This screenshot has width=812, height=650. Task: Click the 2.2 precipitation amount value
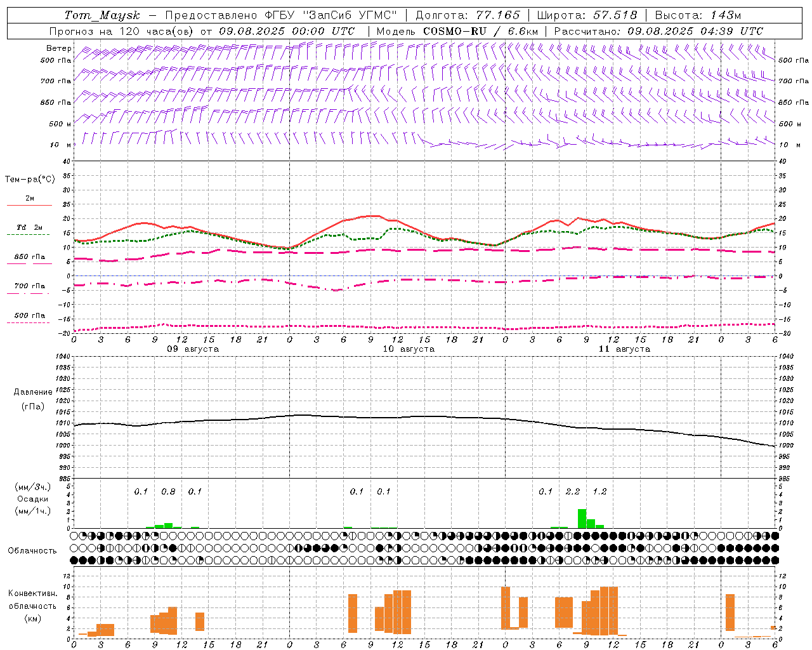pyautogui.click(x=573, y=491)
